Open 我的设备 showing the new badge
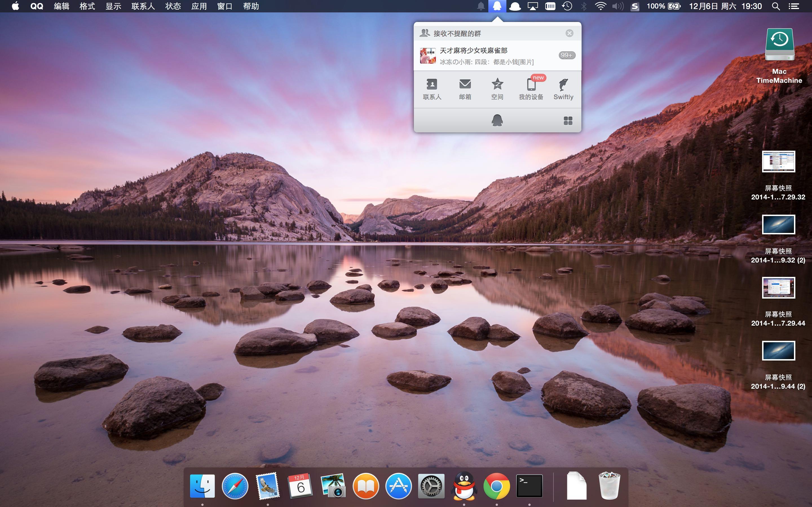This screenshot has height=507, width=812. [531, 88]
